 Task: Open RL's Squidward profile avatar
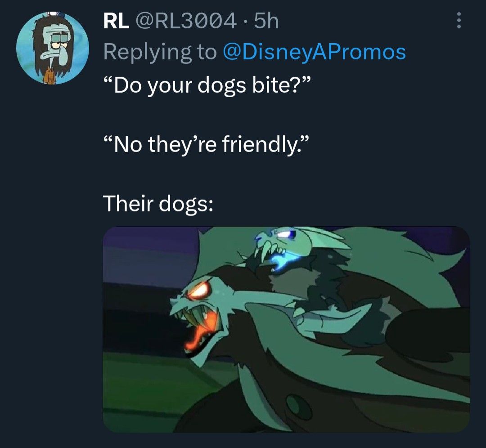coord(53,48)
